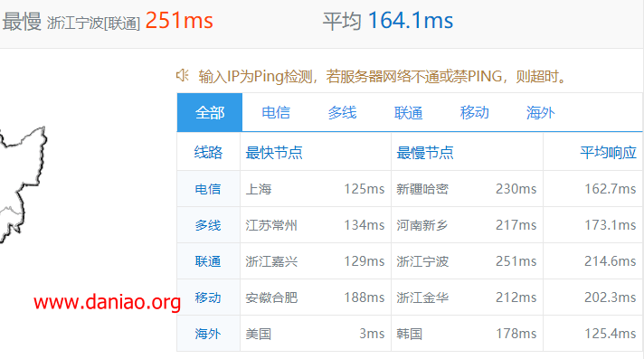Image resolution: width=644 pixels, height=359 pixels.
Task: Select the 移动 row label
Action: click(208, 298)
